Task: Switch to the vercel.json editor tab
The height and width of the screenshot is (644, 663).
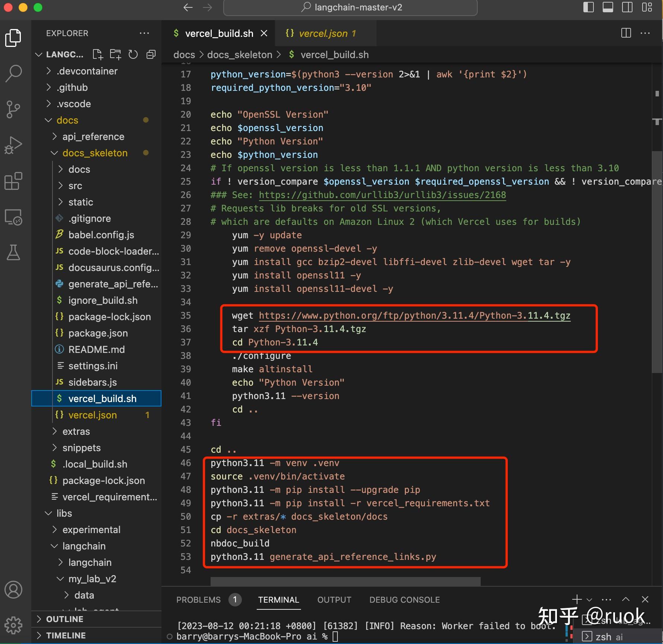Action: tap(323, 34)
